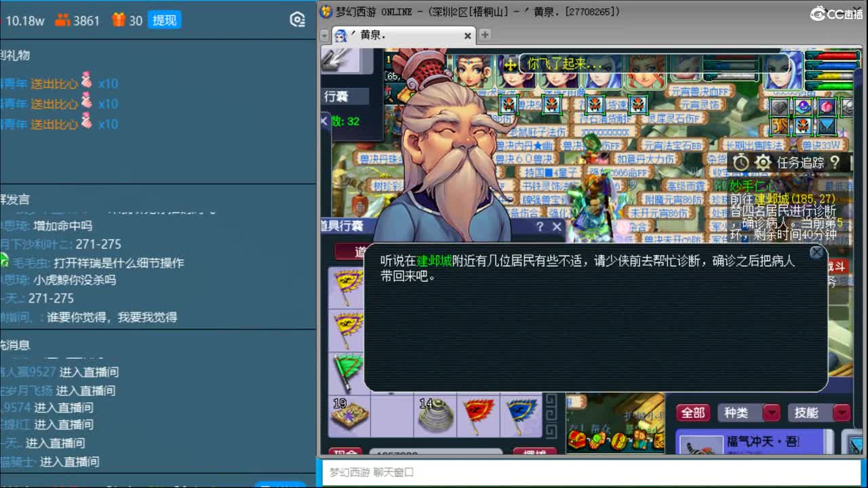Close the 黄泉. game tab
The width and height of the screenshot is (868, 488).
[x=468, y=35]
